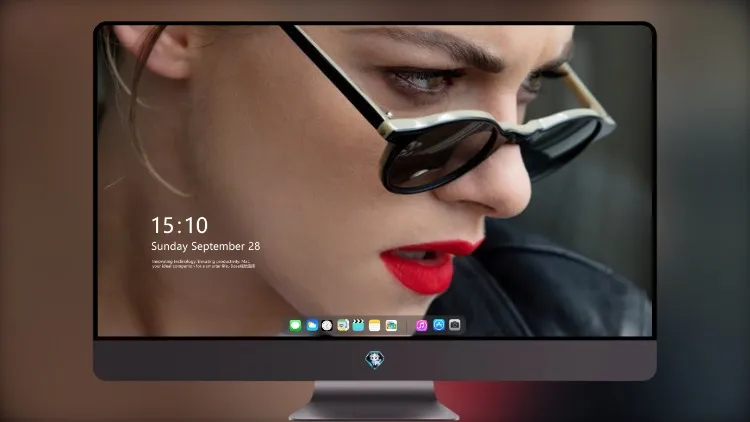Click the Sunday September 28 date

[x=206, y=246]
